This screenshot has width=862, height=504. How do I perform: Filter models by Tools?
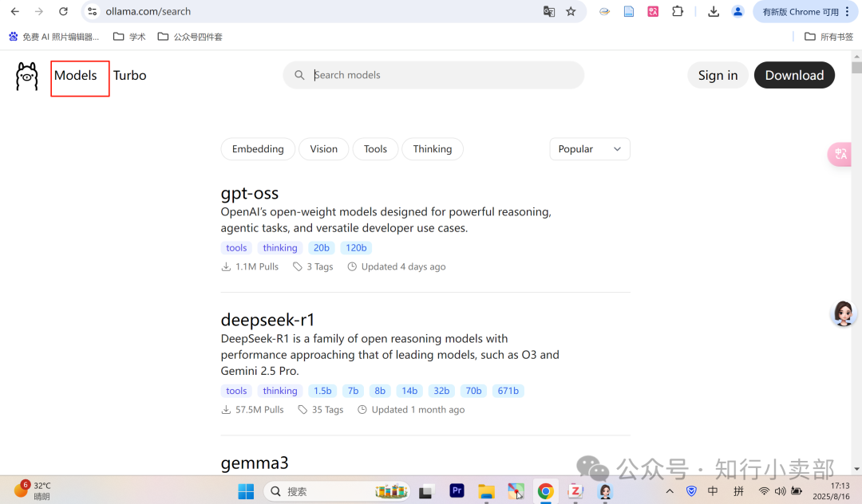375,149
